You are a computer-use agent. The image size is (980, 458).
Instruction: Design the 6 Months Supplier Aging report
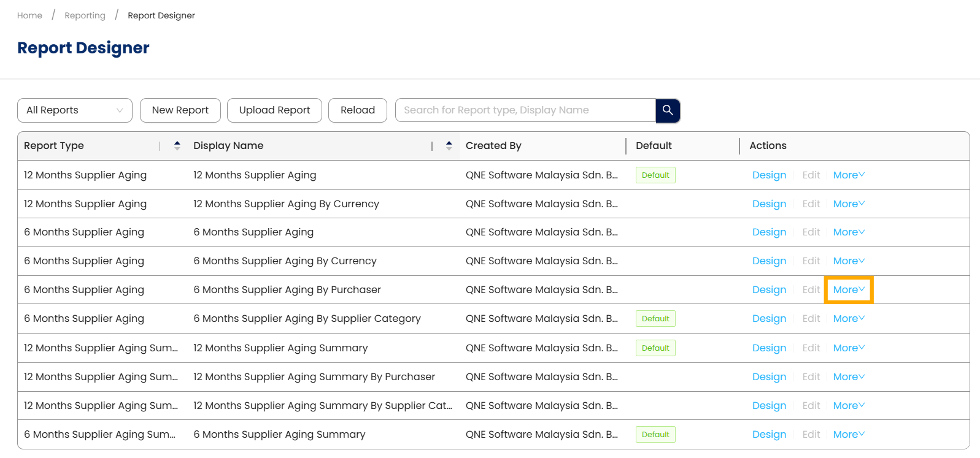[x=769, y=232]
